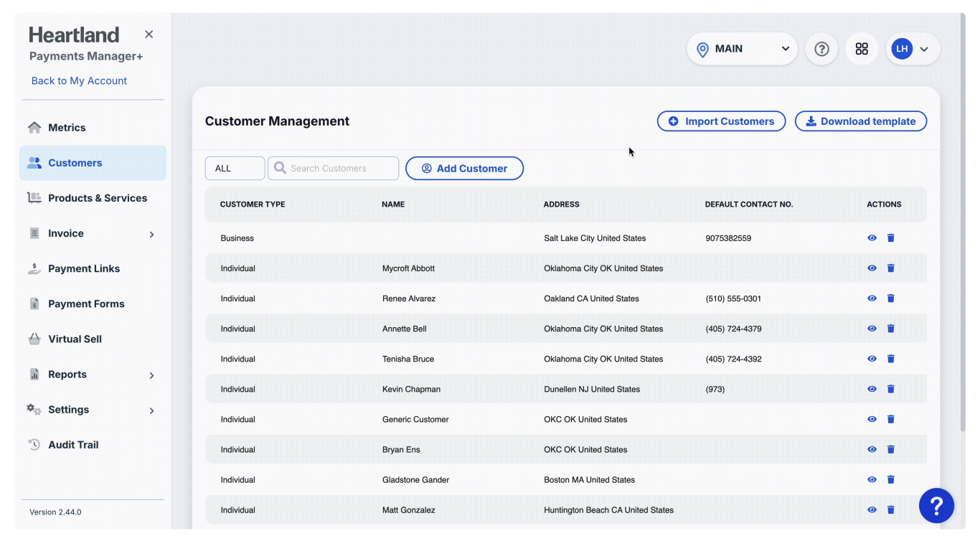
Task: Click trash icon for Kevin Chapman
Action: 890,389
